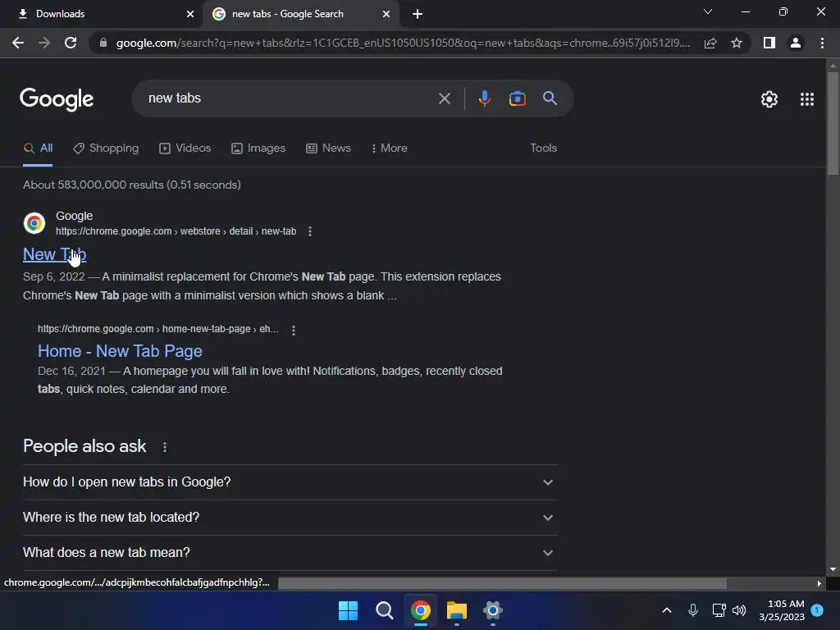The image size is (840, 630).
Task: Go to Google homepage logo
Action: pos(57,99)
